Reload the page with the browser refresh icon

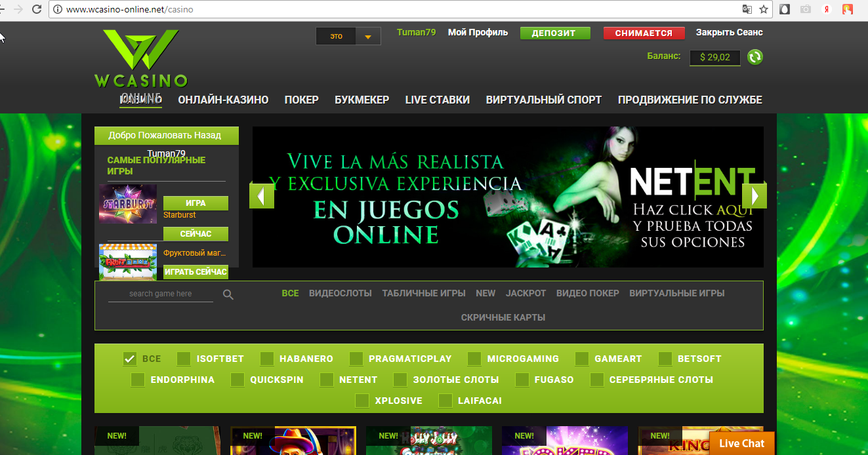click(x=37, y=9)
